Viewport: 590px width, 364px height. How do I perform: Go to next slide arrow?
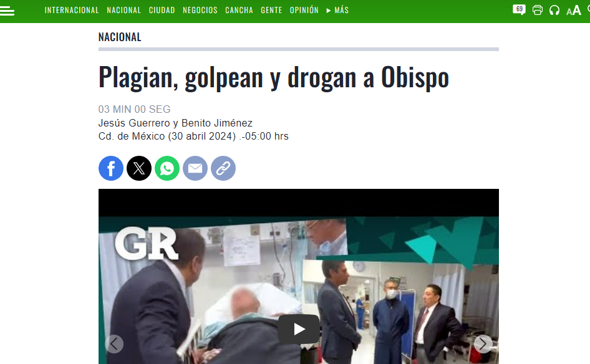click(483, 343)
